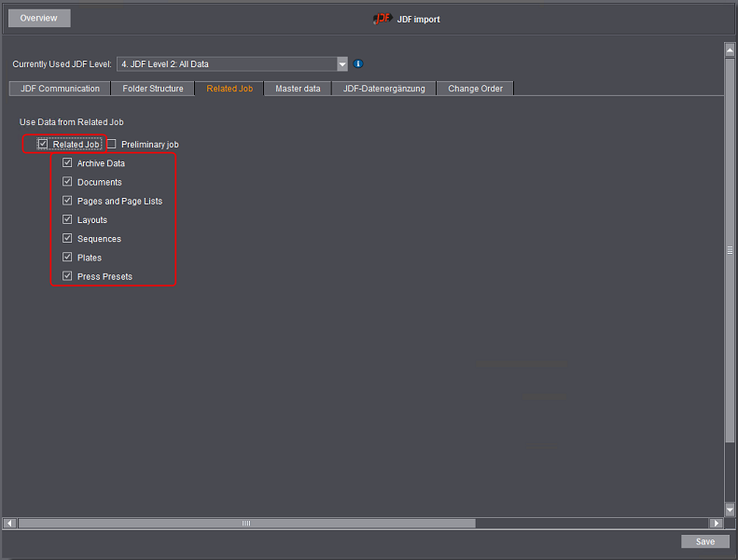Click the blue info icon beside JDF Level
Image resolution: width=738 pixels, height=560 pixels.
click(x=358, y=64)
